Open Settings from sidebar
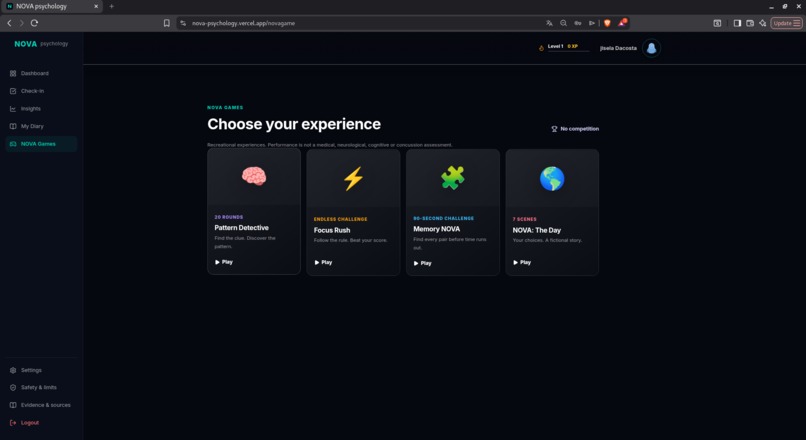This screenshot has height=440, width=806. (x=41, y=370)
